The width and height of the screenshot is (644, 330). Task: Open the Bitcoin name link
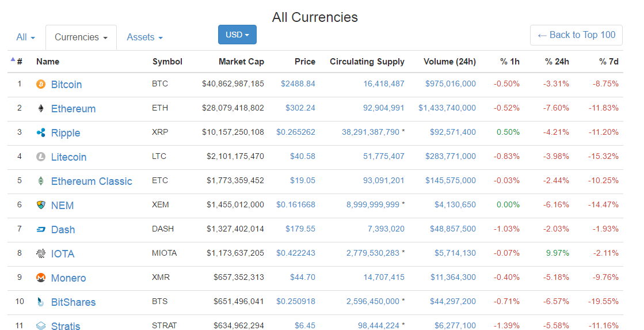tap(67, 85)
